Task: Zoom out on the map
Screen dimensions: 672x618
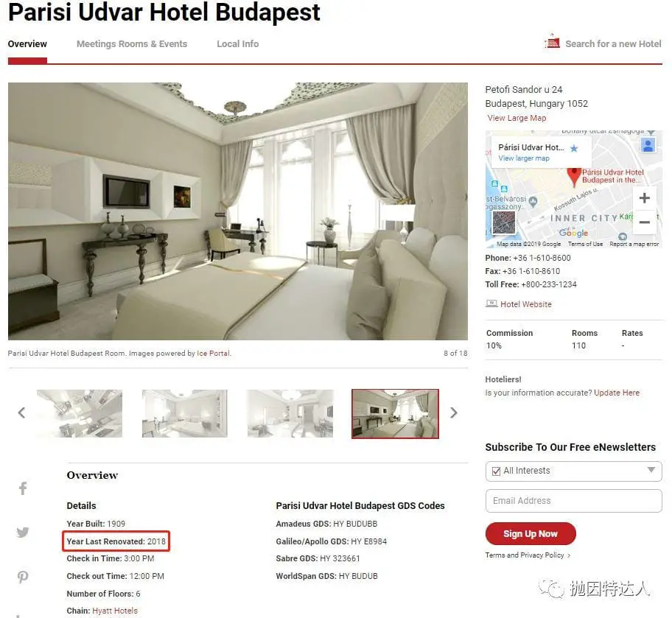Action: tap(644, 222)
